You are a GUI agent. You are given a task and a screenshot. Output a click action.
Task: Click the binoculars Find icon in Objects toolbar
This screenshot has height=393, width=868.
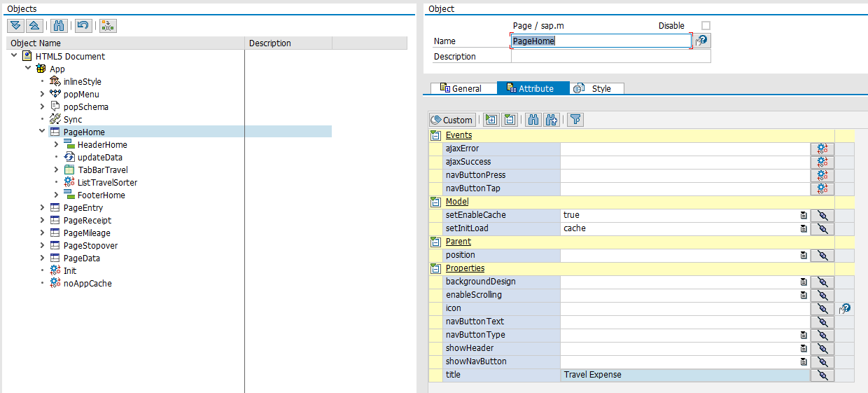point(59,25)
